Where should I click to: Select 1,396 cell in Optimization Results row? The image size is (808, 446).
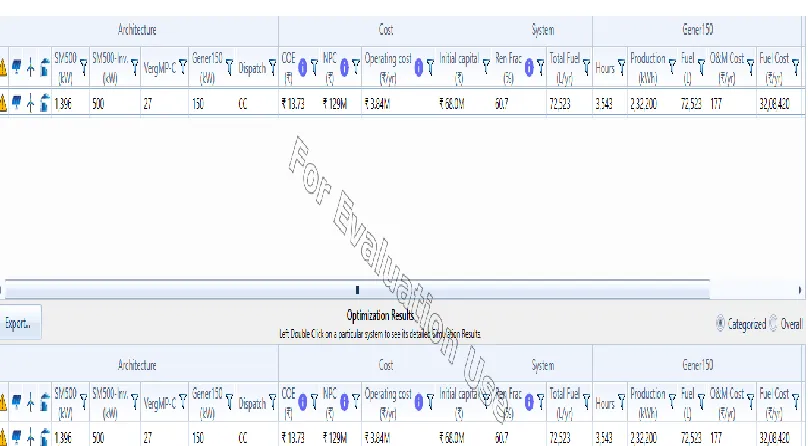(x=63, y=438)
